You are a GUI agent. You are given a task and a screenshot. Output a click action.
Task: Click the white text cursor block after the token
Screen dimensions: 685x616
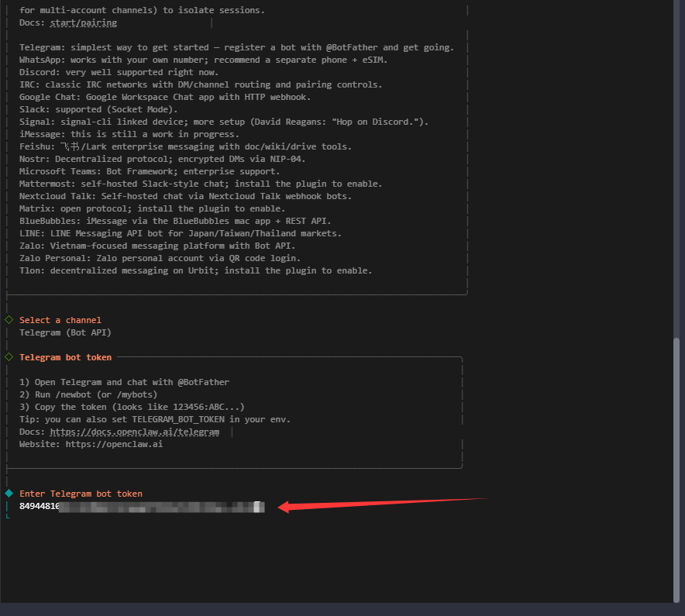pyautogui.click(x=259, y=507)
